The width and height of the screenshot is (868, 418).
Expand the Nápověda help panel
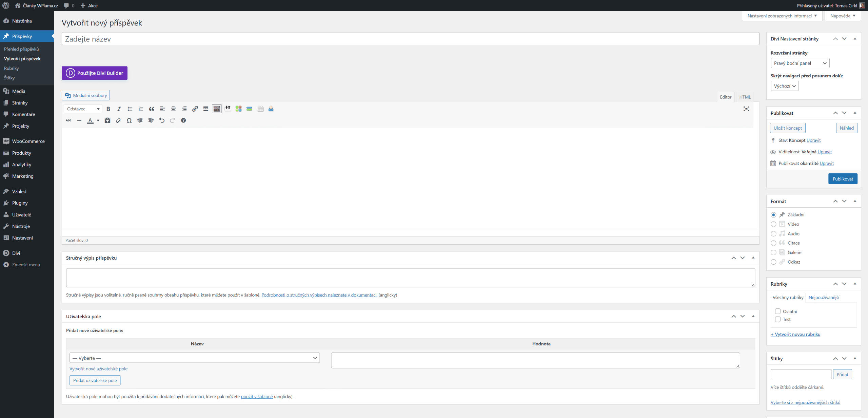coord(843,16)
